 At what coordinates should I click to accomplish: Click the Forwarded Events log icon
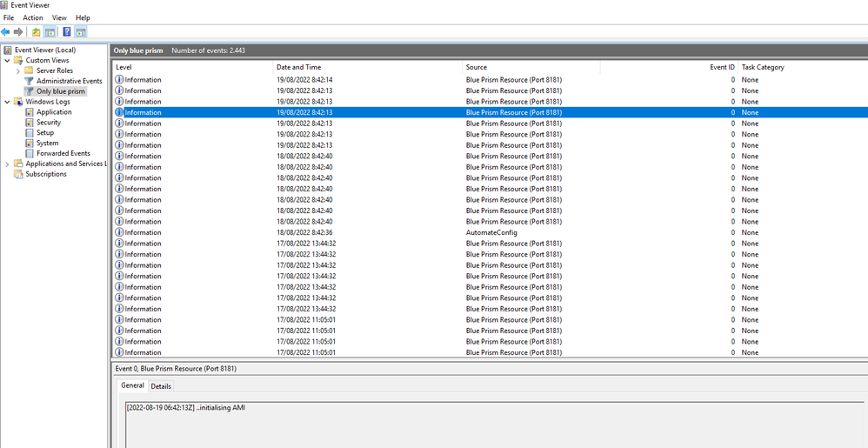click(30, 153)
